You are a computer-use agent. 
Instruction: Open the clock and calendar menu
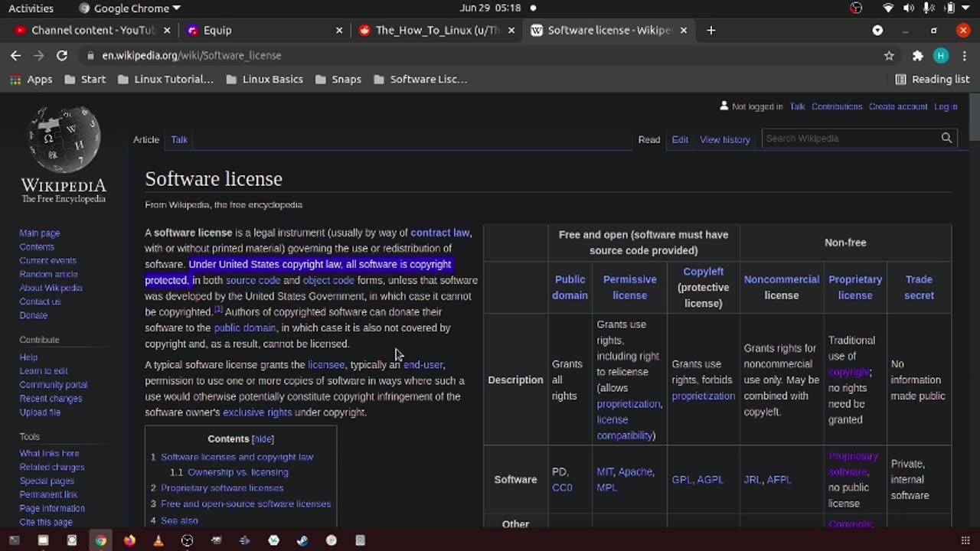tap(490, 8)
